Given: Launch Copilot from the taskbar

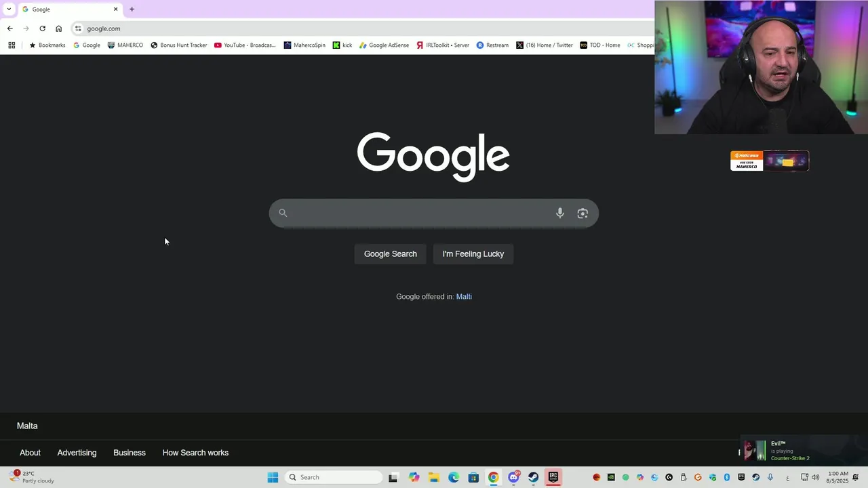Looking at the screenshot, I should pyautogui.click(x=414, y=477).
